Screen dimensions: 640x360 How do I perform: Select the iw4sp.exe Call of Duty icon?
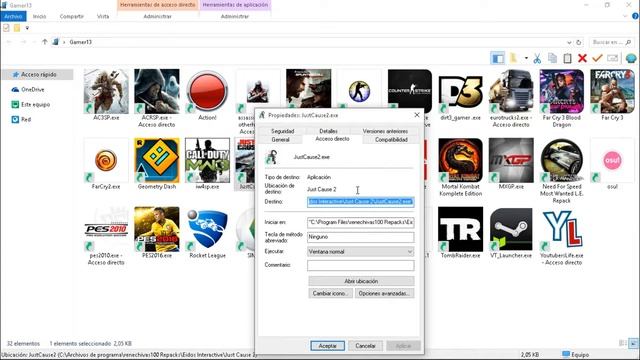point(207,160)
